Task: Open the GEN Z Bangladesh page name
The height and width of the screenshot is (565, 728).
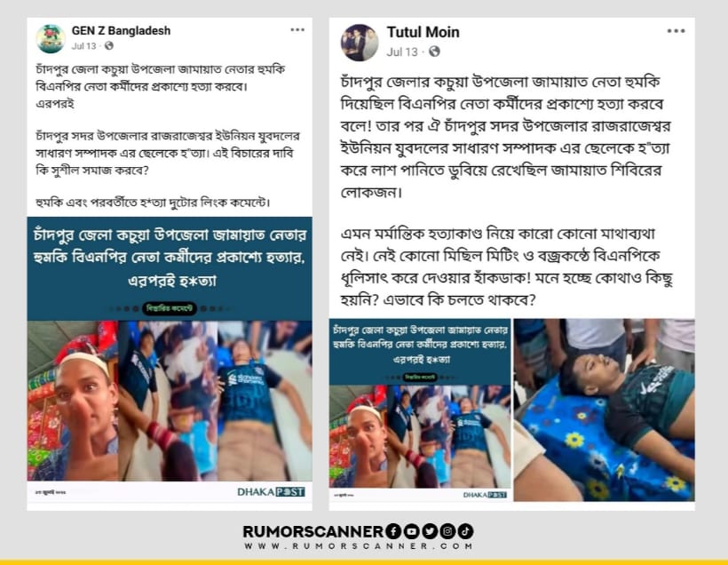Action: [x=121, y=31]
